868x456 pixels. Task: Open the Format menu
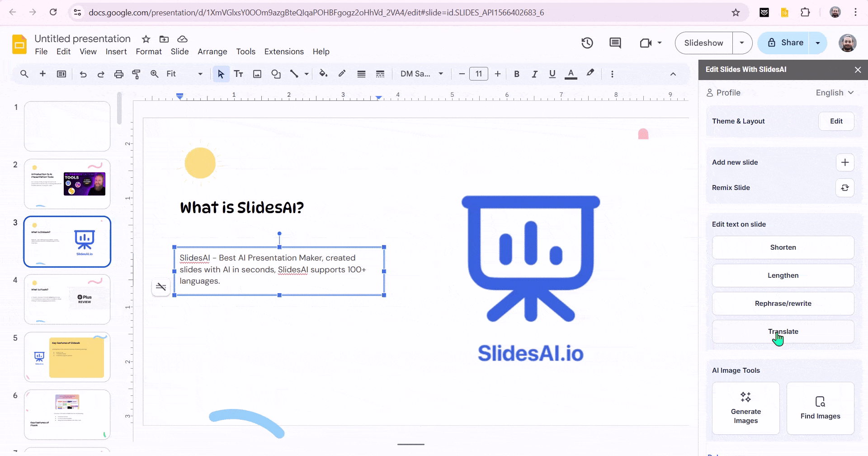tap(148, 52)
